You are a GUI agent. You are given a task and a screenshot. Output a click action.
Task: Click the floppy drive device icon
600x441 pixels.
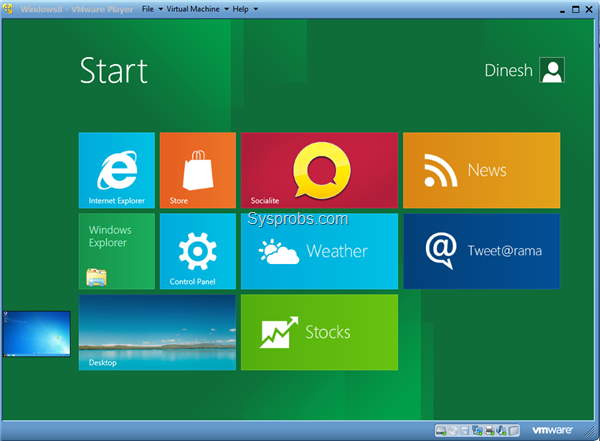click(x=465, y=431)
